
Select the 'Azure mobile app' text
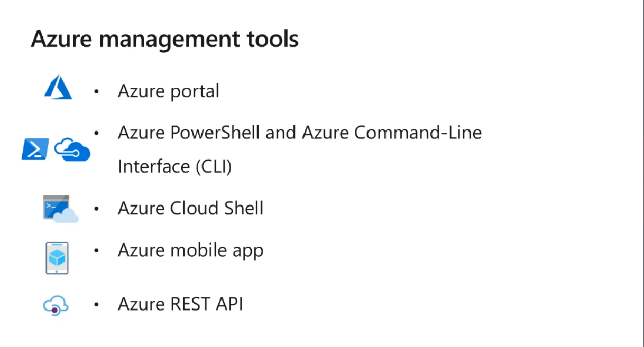190,250
